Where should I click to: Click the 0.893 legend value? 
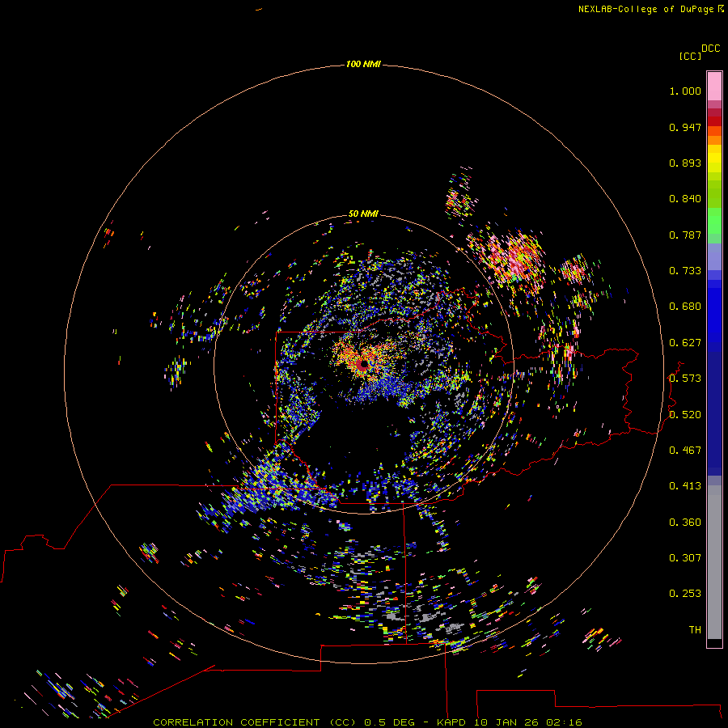[x=685, y=163]
